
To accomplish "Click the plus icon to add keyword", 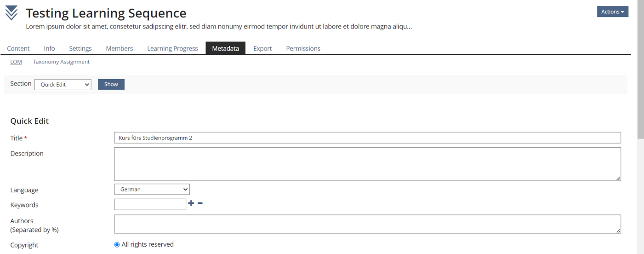I will pos(191,203).
